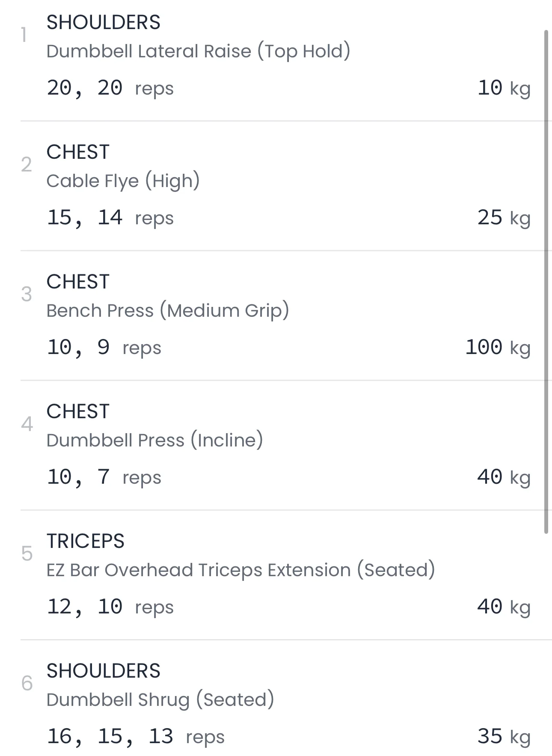Open Dumbbell Press (Incline) exercise name
The width and height of the screenshot is (552, 756).
(154, 441)
